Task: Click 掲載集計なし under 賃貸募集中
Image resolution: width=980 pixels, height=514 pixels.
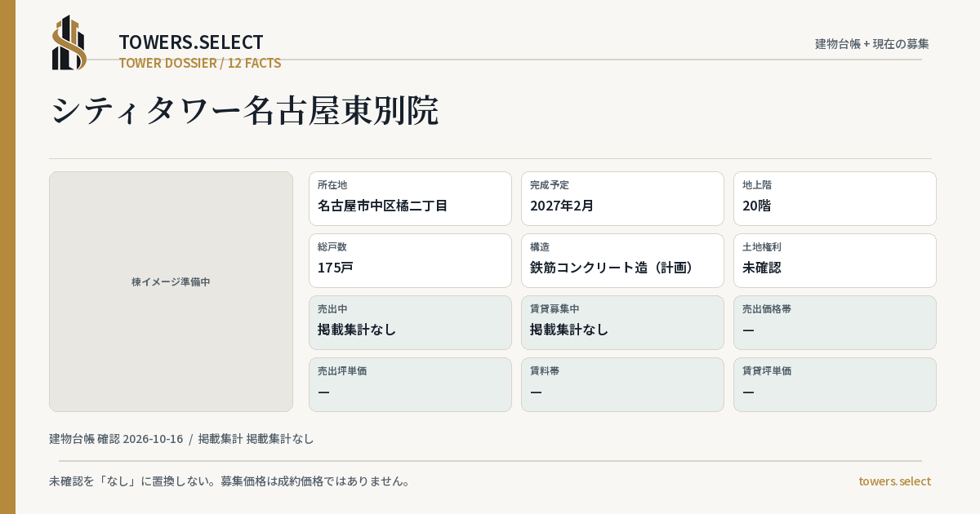Action: (569, 330)
